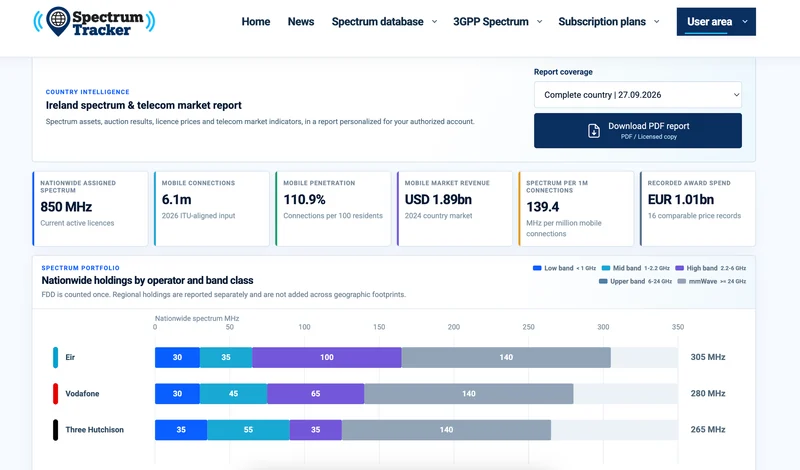The height and width of the screenshot is (470, 800).
Task: Select Eir's 35 MHz mid band segment
Action: [x=226, y=357]
